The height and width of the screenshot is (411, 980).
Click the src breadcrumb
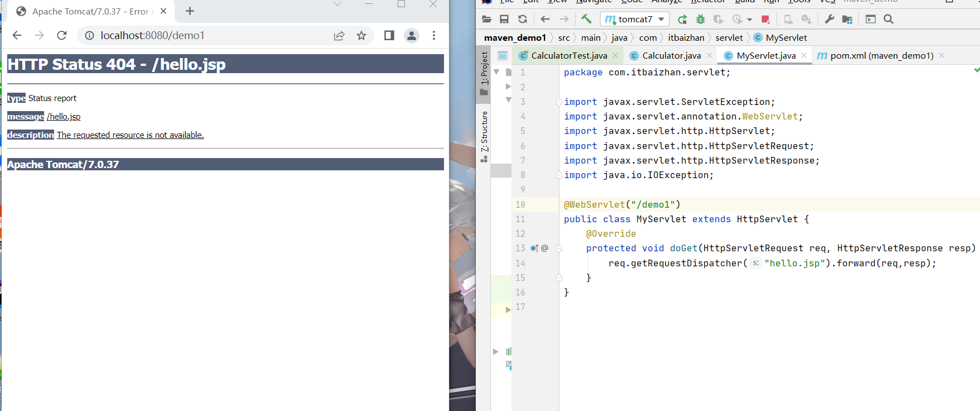(x=564, y=37)
